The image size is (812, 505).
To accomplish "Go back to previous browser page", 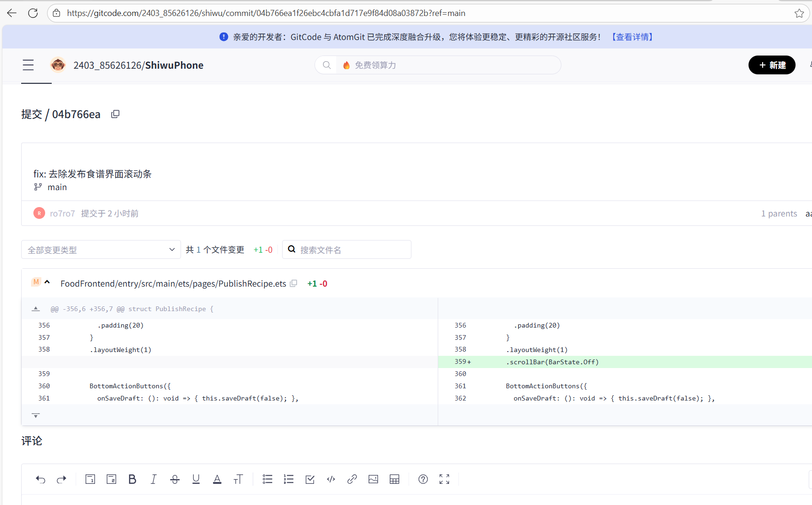I will 12,13.
